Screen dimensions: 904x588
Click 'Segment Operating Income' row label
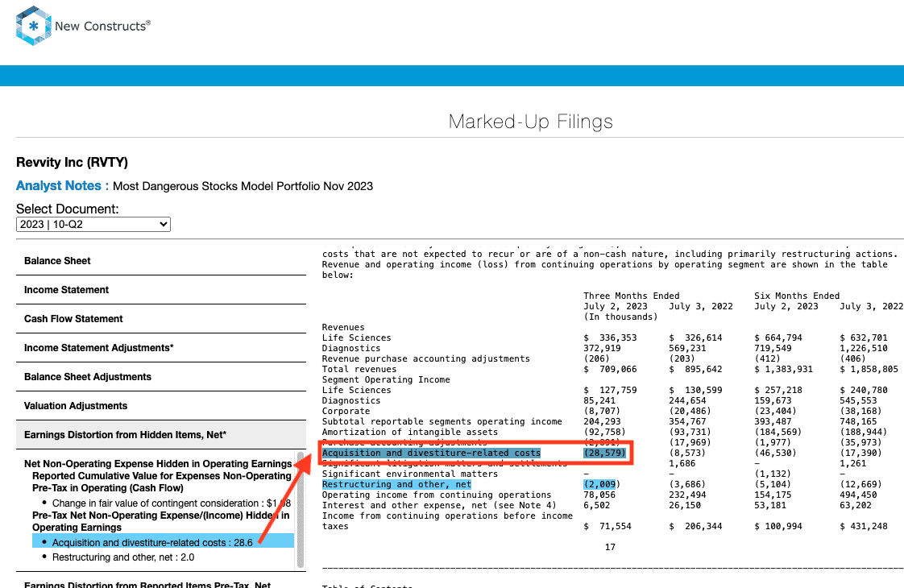tap(386, 379)
